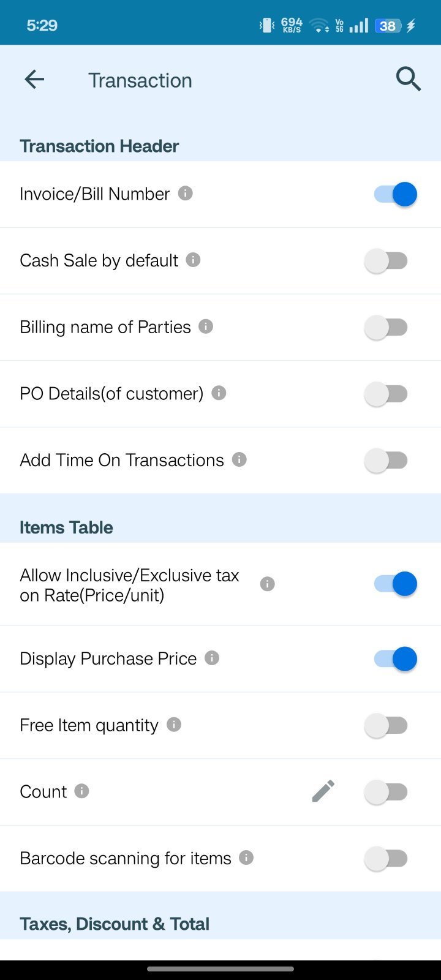Viewport: 441px width, 980px height.
Task: Turn off Display Purchase Price toggle
Action: click(395, 659)
